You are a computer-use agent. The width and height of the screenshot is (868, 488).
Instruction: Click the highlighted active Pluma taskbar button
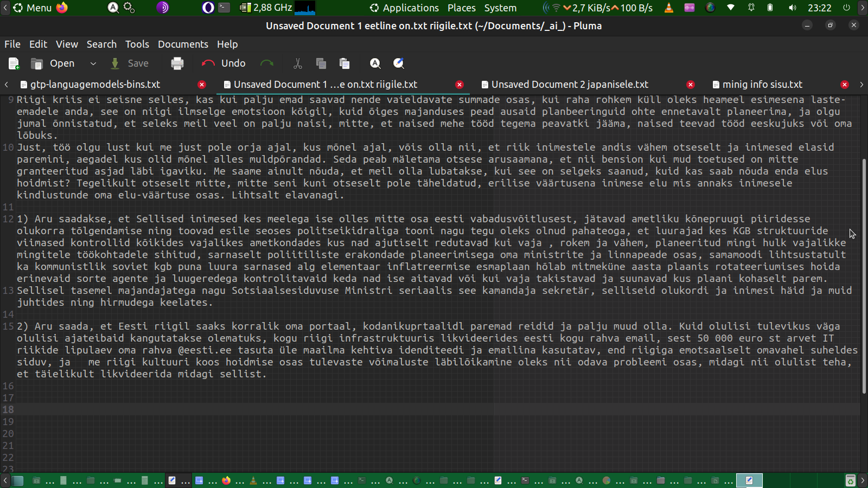pos(749,480)
